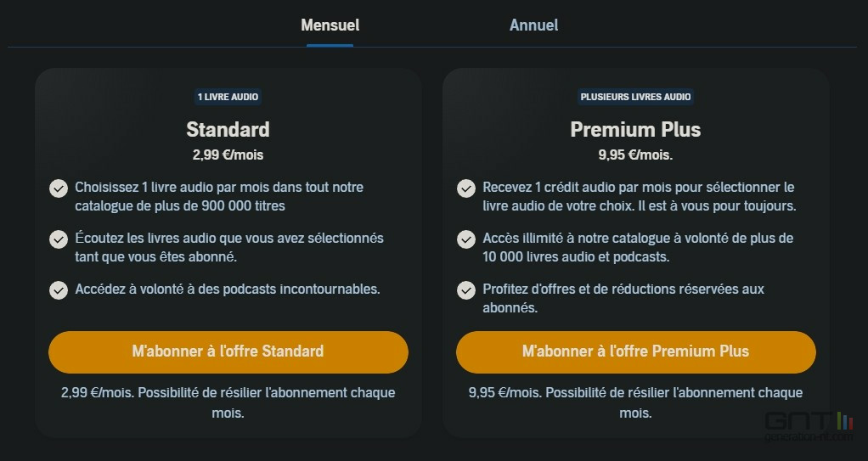Viewport: 868px width, 461px height.
Task: Click Standard cancellation note below the button
Action: pos(228,403)
